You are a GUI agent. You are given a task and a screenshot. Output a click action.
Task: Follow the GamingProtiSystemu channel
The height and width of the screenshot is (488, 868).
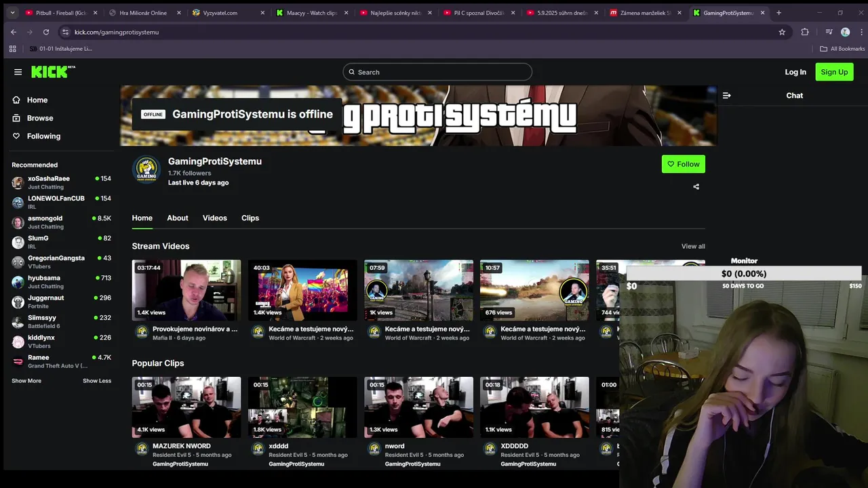pos(683,164)
